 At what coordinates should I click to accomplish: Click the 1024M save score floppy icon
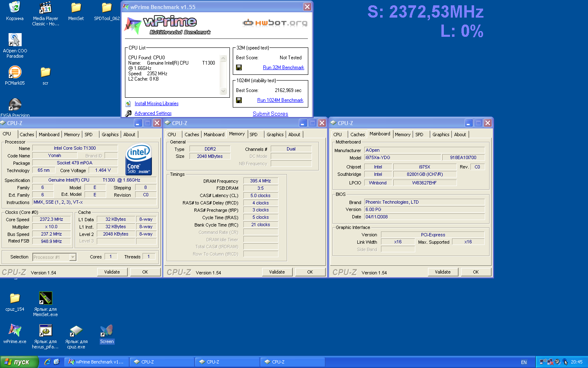pos(239,100)
